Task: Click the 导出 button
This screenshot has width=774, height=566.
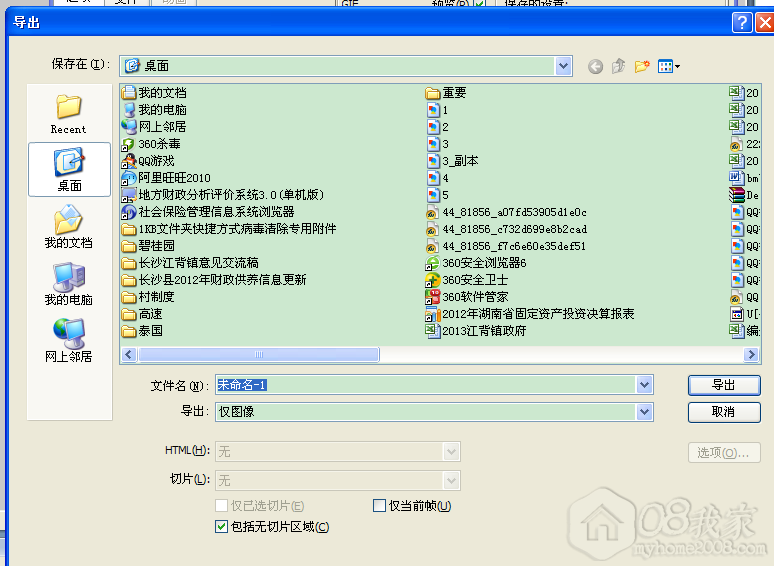Action: pyautogui.click(x=723, y=385)
